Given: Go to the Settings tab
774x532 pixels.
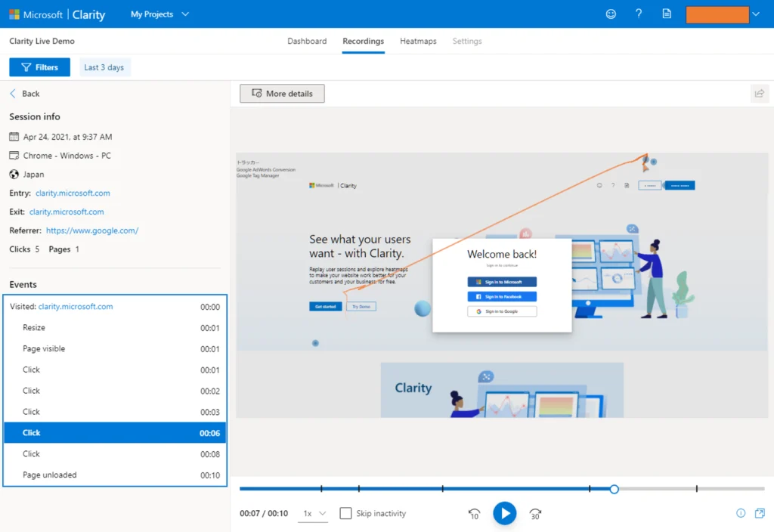Looking at the screenshot, I should point(467,41).
